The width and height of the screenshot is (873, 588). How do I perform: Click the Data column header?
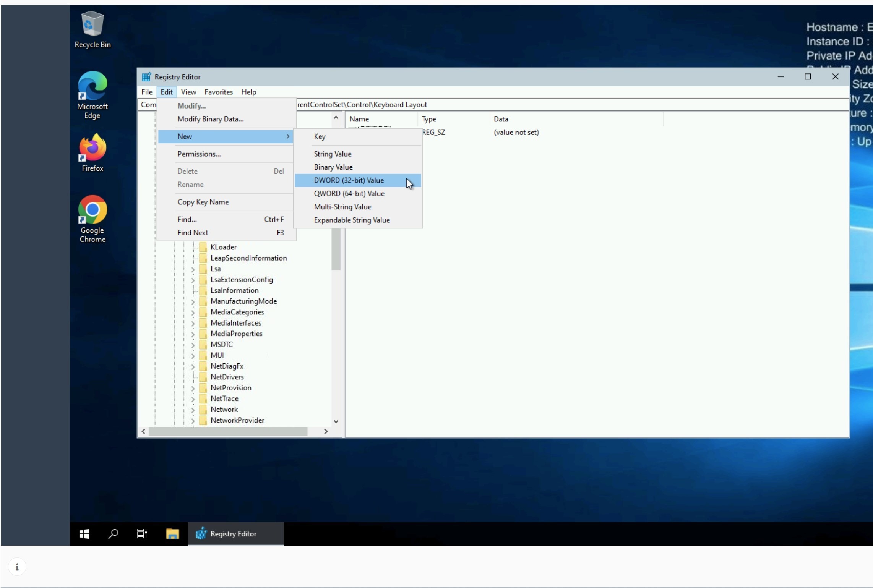click(x=576, y=119)
